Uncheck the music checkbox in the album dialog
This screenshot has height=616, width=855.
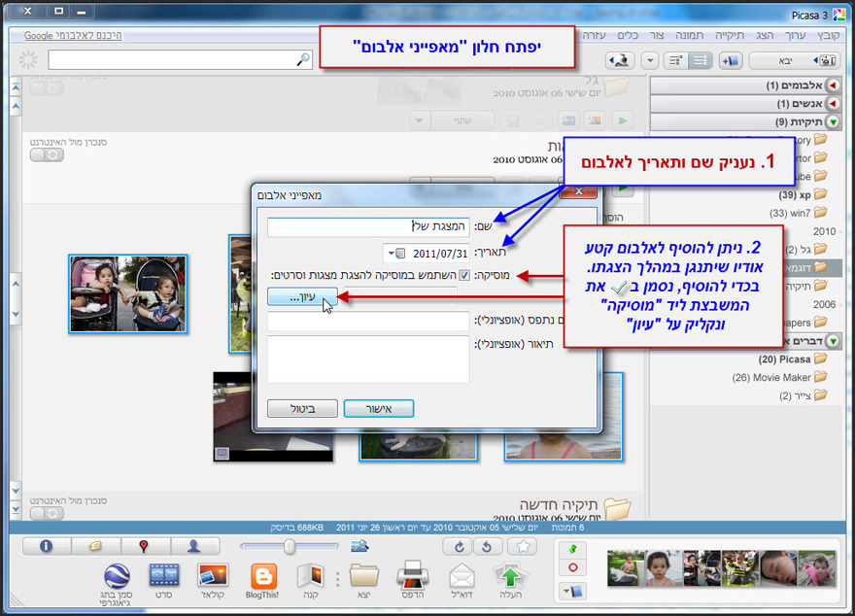tap(464, 275)
